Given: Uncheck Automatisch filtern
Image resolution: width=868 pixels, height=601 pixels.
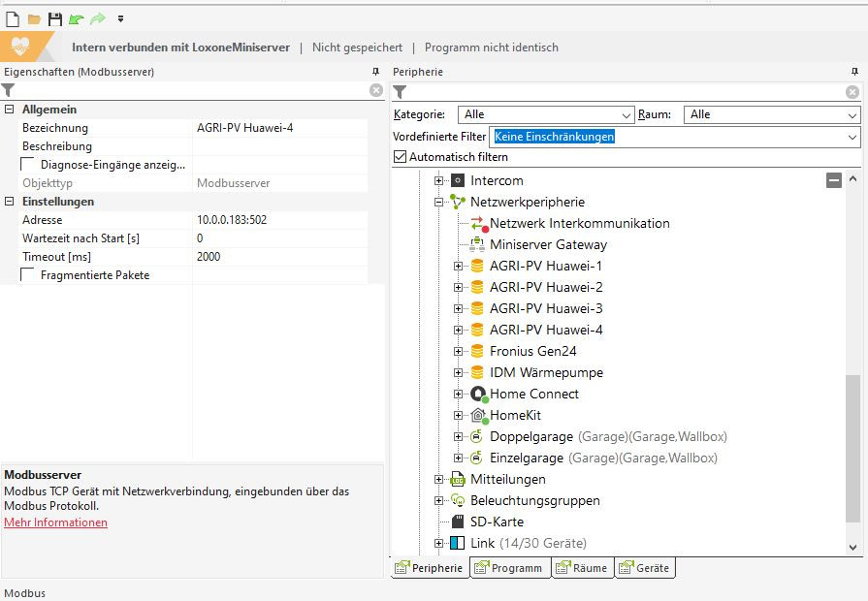Looking at the screenshot, I should tap(401, 157).
